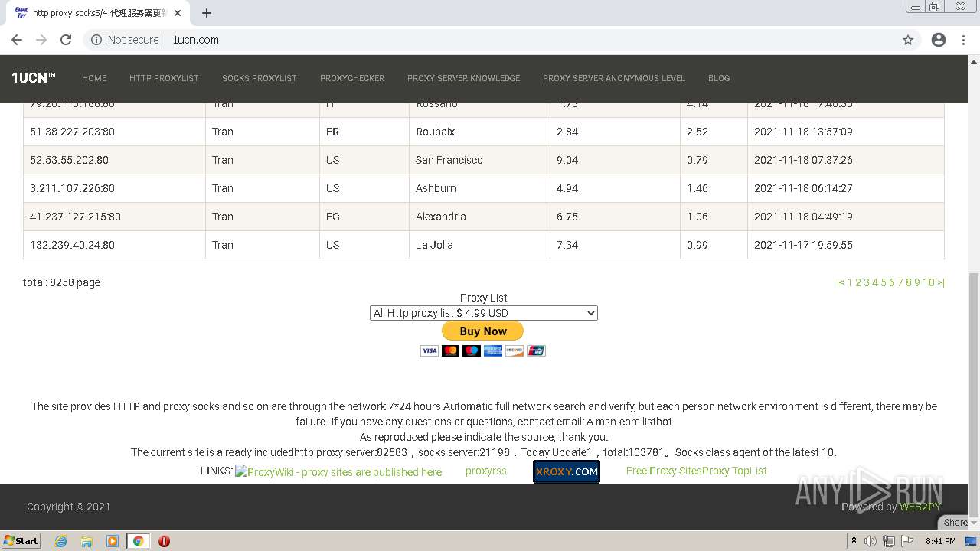Image resolution: width=980 pixels, height=551 pixels.
Task: Open the Chrome three-dot menu
Action: click(x=963, y=40)
